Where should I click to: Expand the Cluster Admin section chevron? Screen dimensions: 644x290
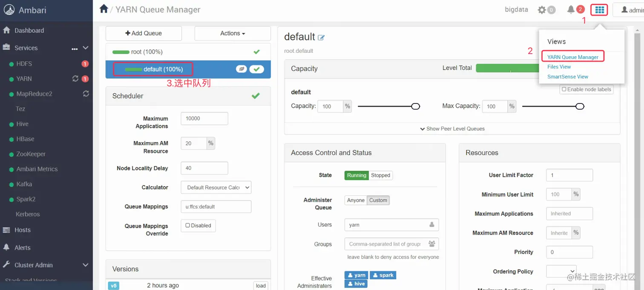[x=85, y=265]
